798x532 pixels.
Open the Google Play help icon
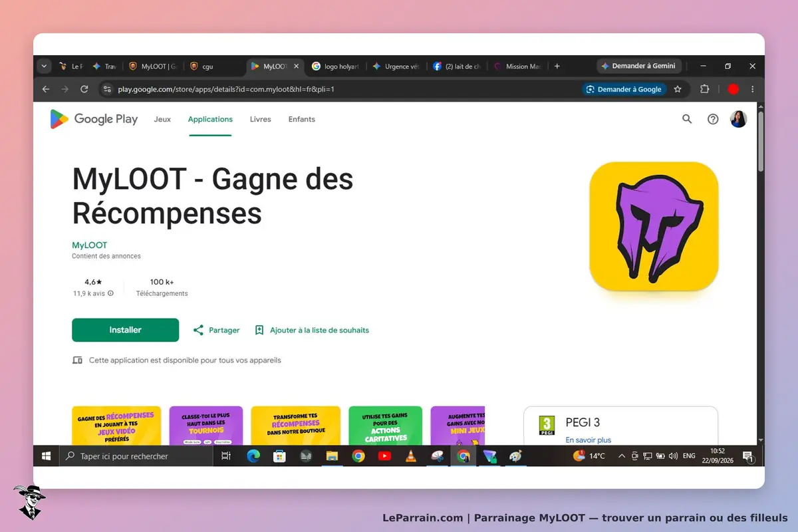(713, 119)
